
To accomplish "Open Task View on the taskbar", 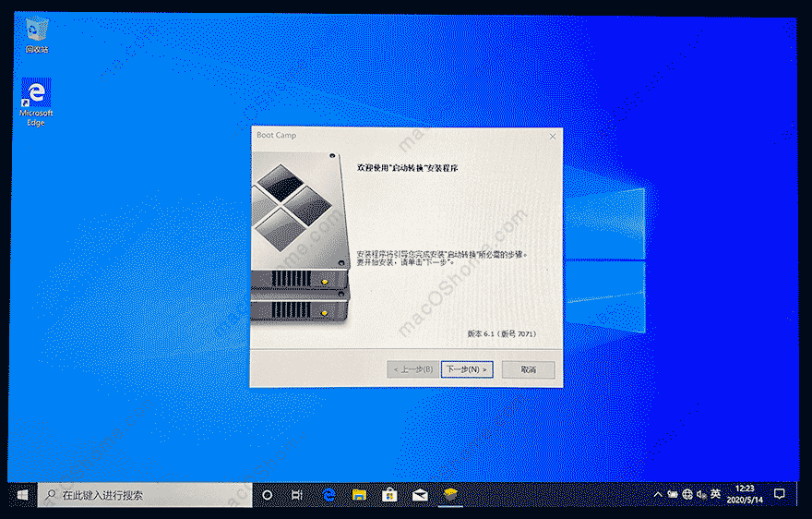I will [297, 495].
